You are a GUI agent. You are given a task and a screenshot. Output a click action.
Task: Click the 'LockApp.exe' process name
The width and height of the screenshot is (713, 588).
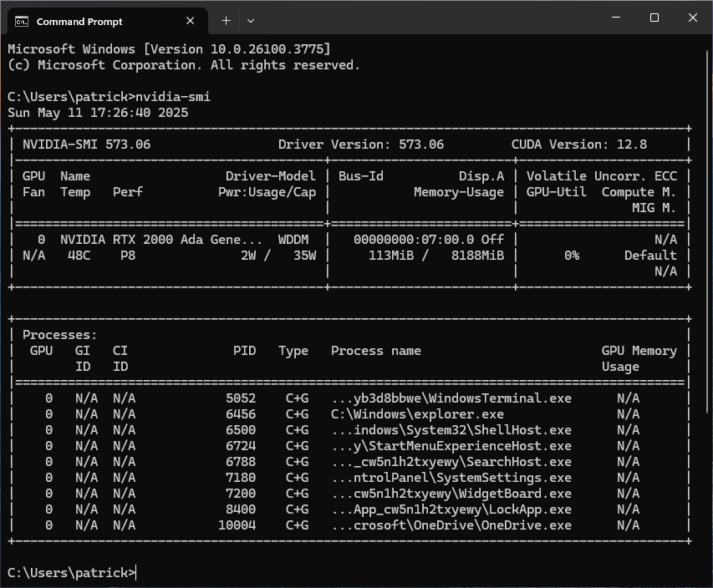[530, 509]
